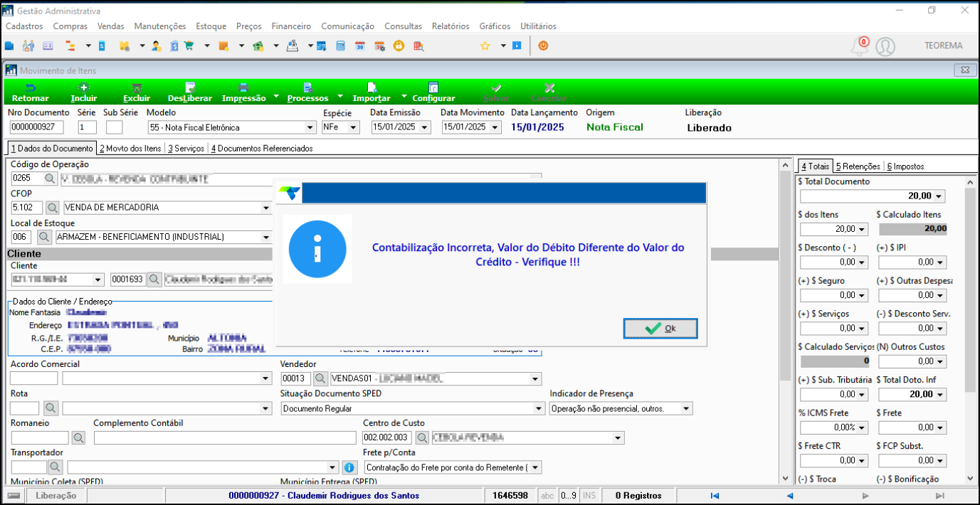Click the orange power icon

click(543, 46)
